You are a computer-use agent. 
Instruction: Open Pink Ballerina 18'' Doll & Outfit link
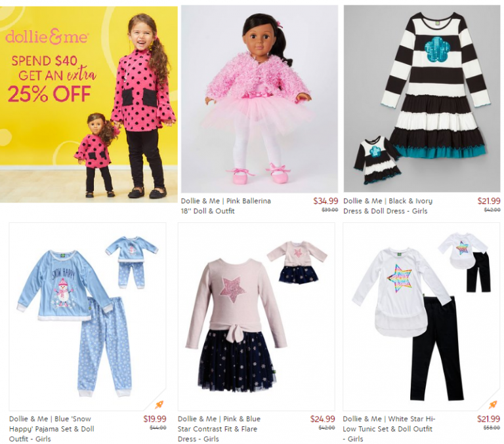coord(226,206)
